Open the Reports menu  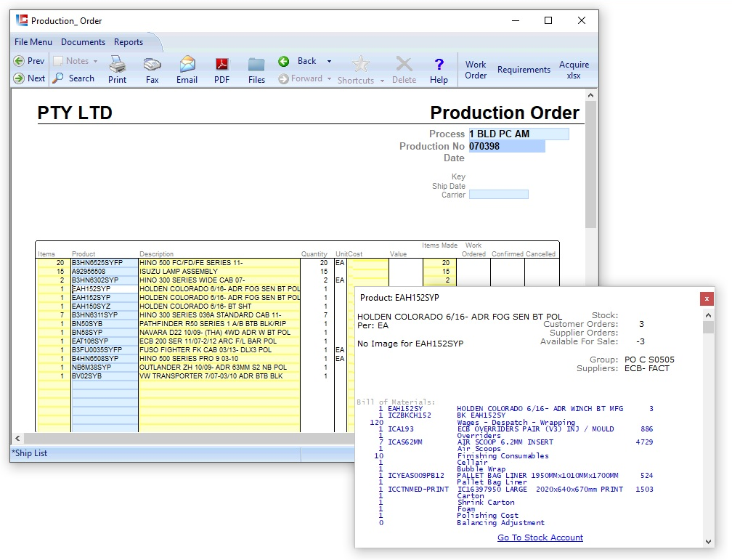[129, 42]
